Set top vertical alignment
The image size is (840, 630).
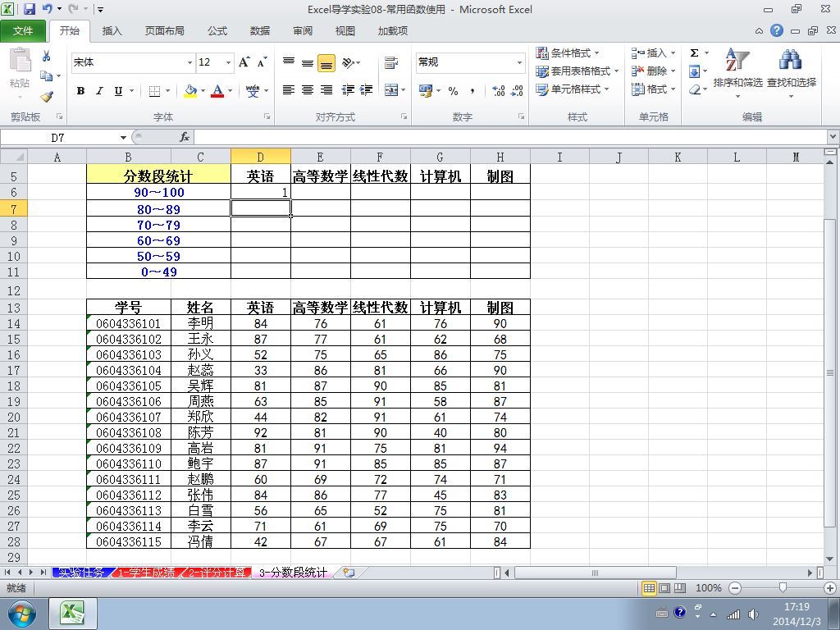[289, 62]
